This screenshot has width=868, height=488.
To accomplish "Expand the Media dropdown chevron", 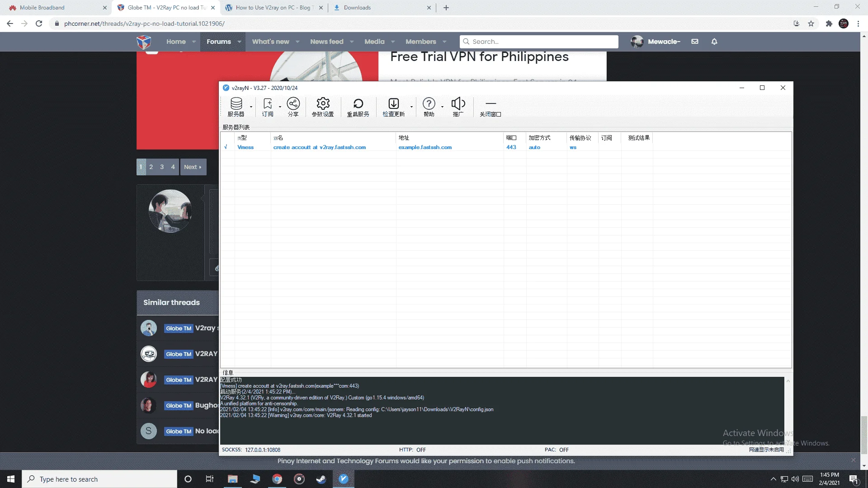I will [393, 42].
